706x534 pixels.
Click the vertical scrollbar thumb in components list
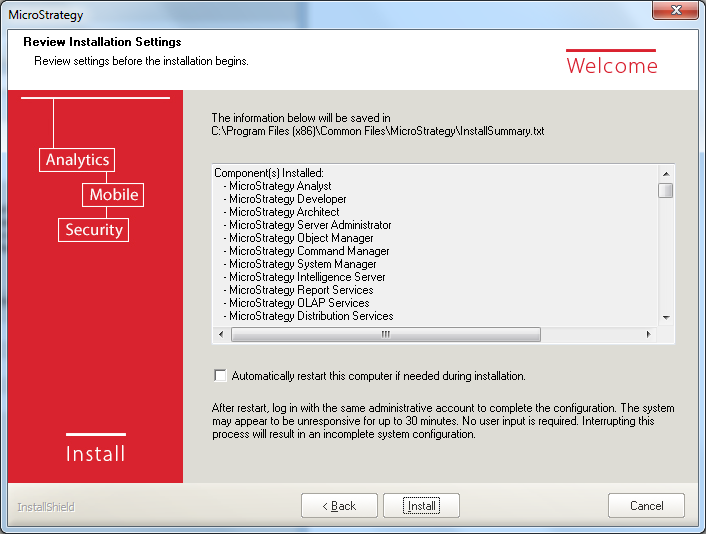(666, 190)
